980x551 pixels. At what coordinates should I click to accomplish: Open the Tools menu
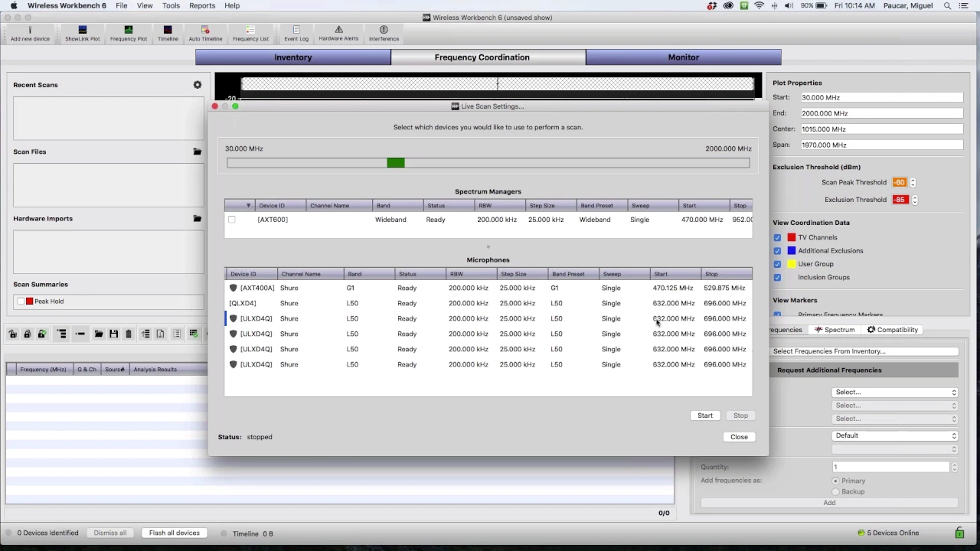click(171, 5)
